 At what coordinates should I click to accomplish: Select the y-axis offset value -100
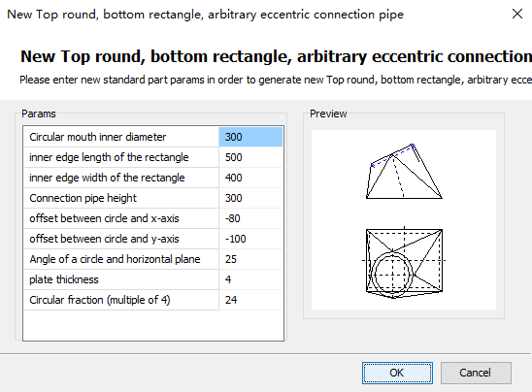pos(250,239)
